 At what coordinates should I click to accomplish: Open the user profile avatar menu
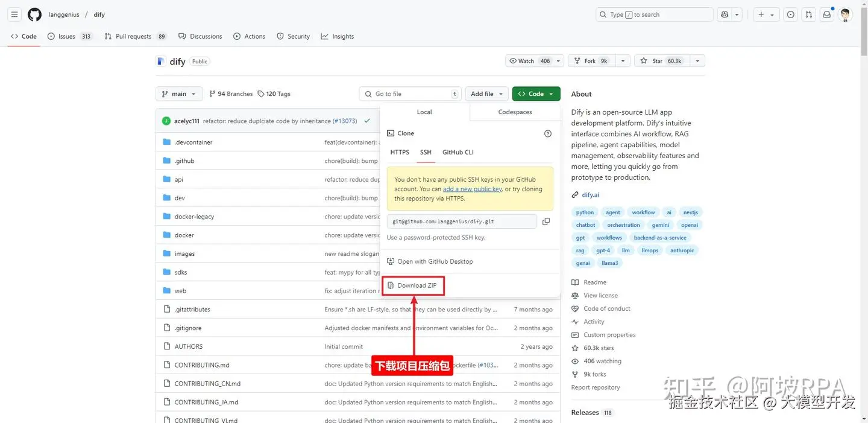pos(846,14)
